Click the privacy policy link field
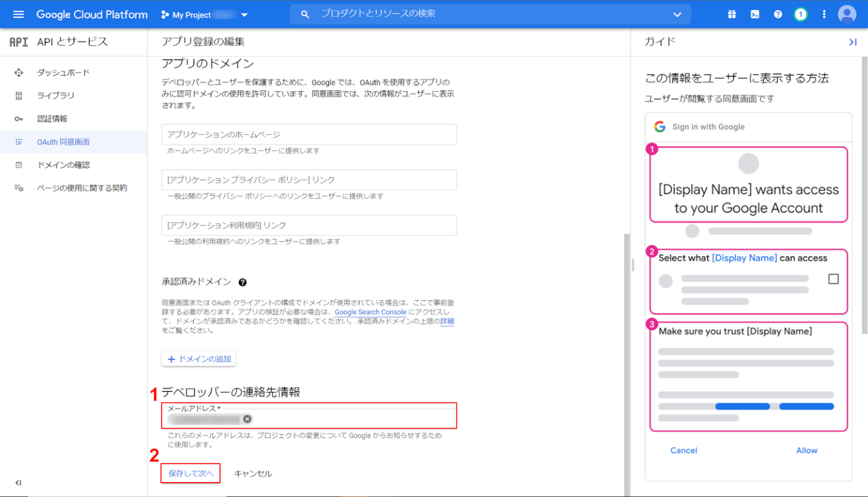This screenshot has width=868, height=497. pos(309,180)
